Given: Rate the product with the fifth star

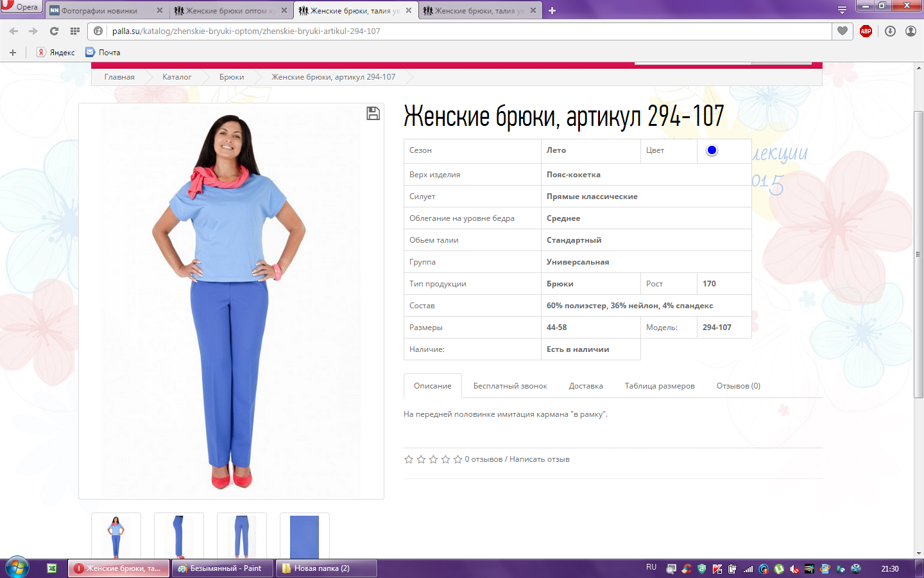Looking at the screenshot, I should click(458, 459).
